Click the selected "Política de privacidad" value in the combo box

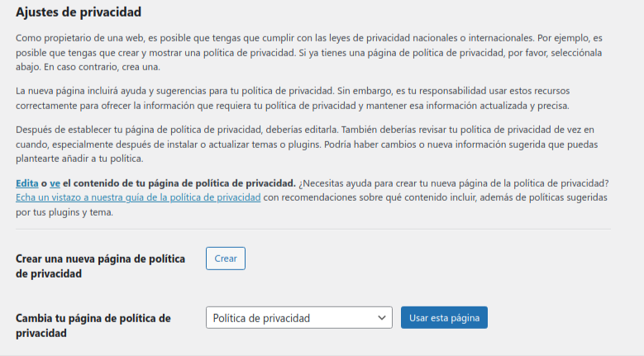(x=261, y=318)
